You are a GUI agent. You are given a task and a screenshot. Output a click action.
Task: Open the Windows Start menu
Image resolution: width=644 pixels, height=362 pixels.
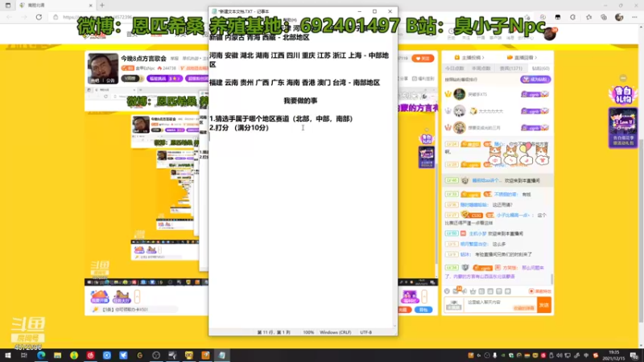(x=7, y=355)
